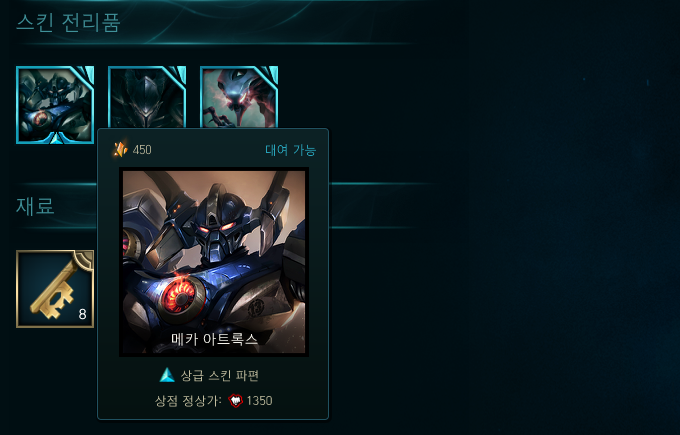Click the 1350 store price value
The width and height of the screenshot is (680, 435).
pos(259,401)
